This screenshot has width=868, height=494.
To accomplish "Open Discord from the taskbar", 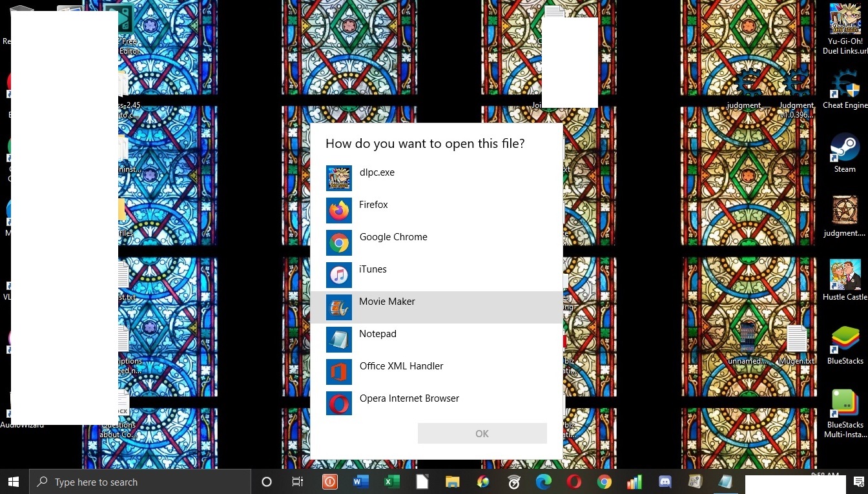I will pos(665,482).
